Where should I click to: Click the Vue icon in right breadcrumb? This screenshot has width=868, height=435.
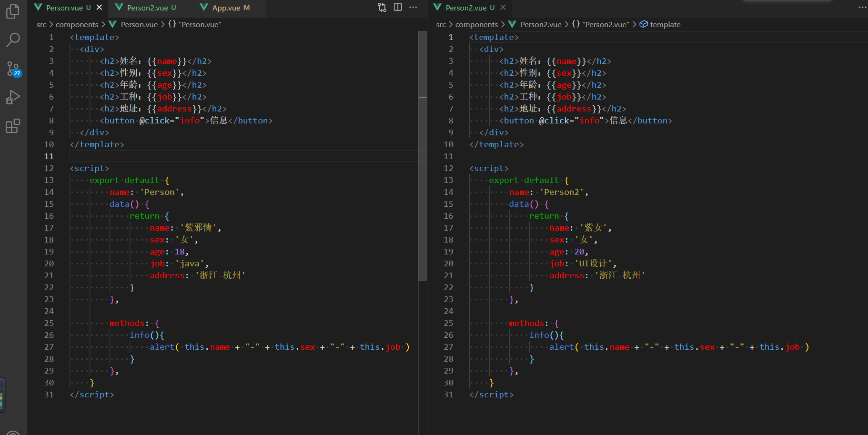(x=512, y=24)
